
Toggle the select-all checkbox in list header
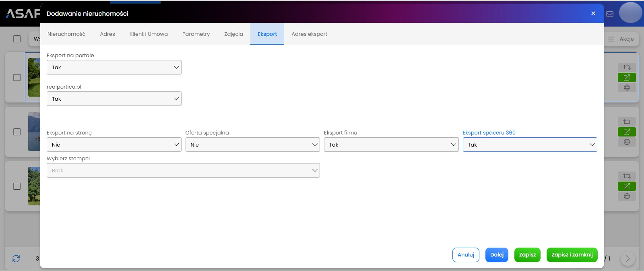(17, 39)
